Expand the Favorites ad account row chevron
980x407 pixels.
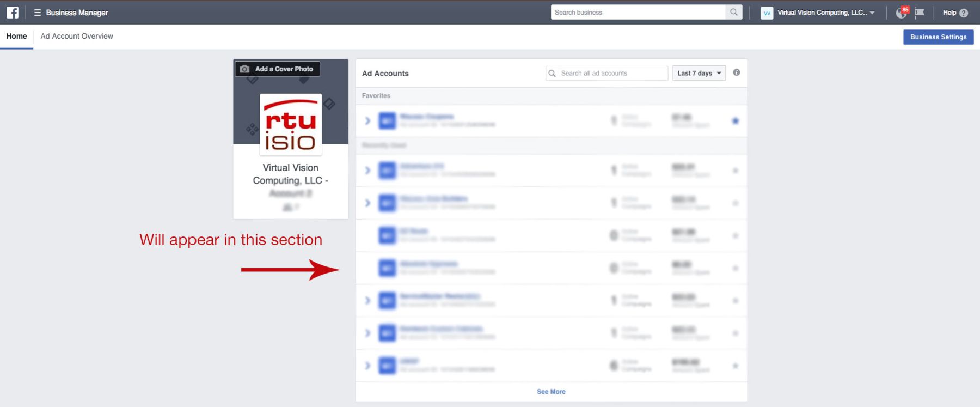tap(367, 120)
